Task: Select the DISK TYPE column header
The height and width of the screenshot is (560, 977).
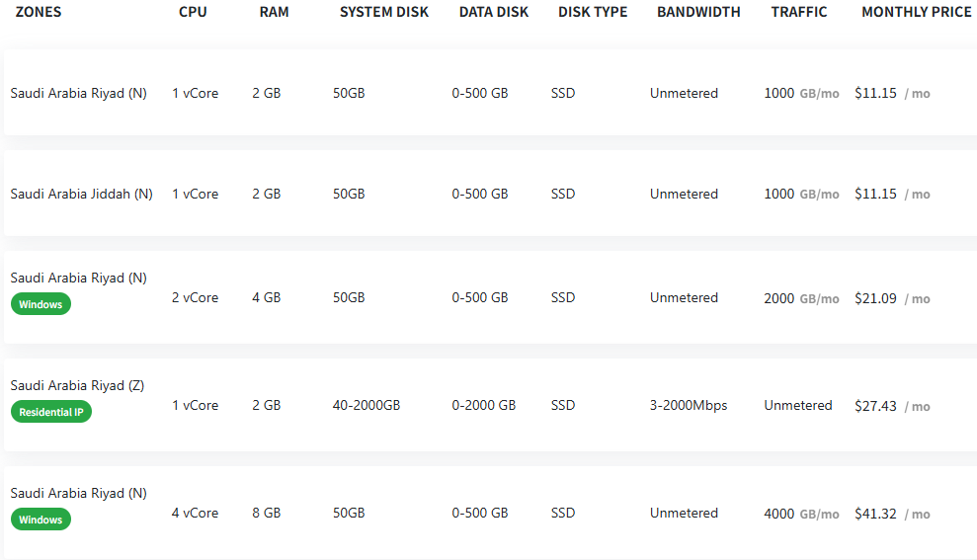Action: pos(593,12)
